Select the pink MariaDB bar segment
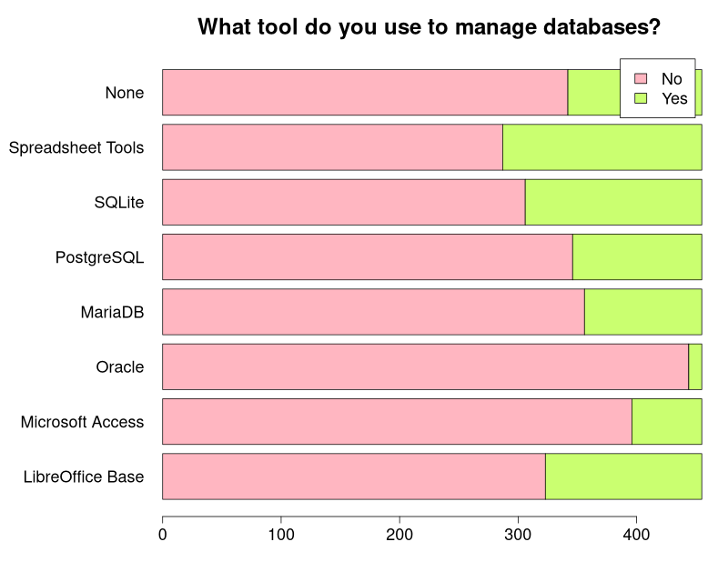Screen dimensions: 728x582 pos(374,312)
